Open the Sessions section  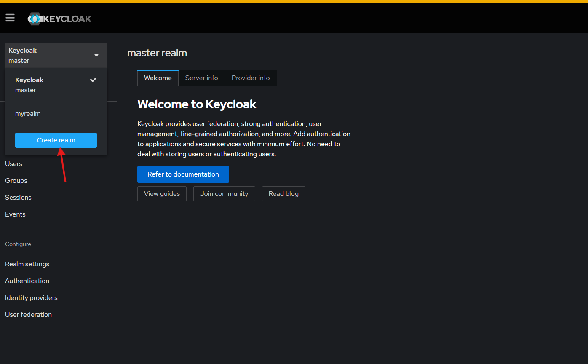(x=18, y=198)
